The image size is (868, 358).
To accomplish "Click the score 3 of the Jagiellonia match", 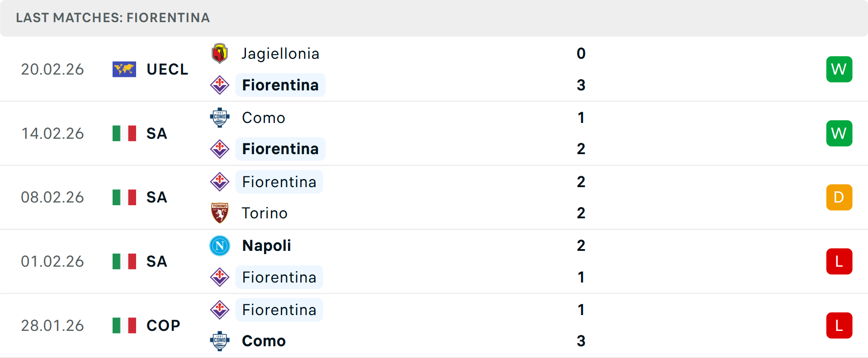I will coord(581,85).
